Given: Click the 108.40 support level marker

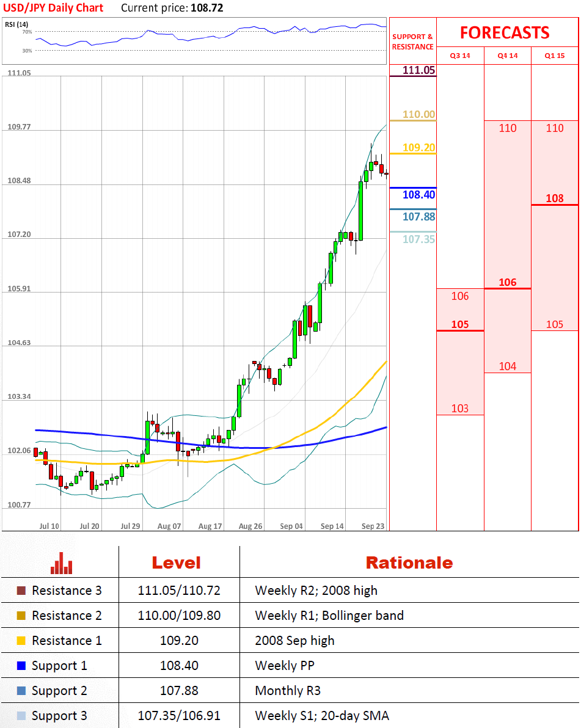Looking at the screenshot, I should (x=418, y=195).
